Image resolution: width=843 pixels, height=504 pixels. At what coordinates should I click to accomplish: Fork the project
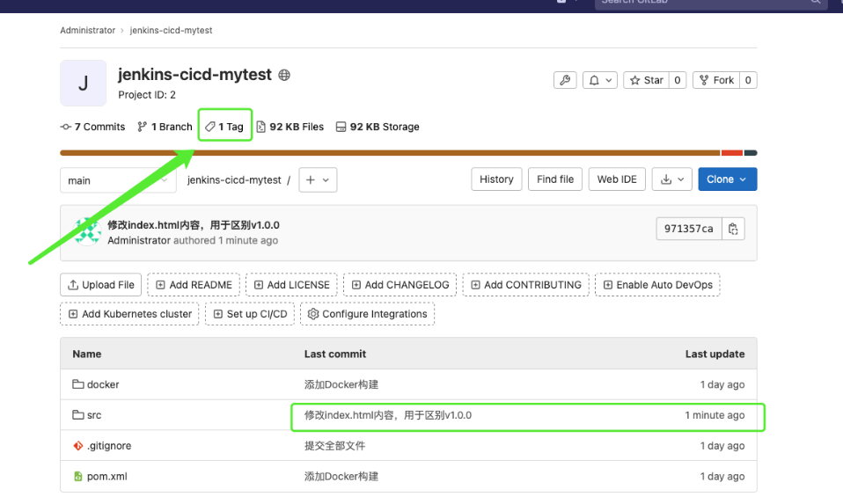[716, 80]
